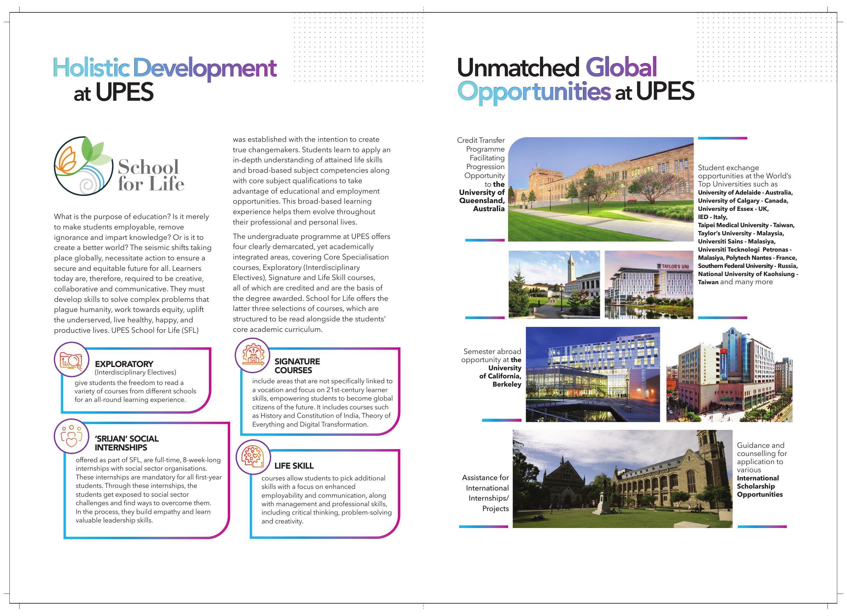Click 'University of Essex - UK' entry
The width and height of the screenshot is (847, 616).
pyautogui.click(x=734, y=209)
